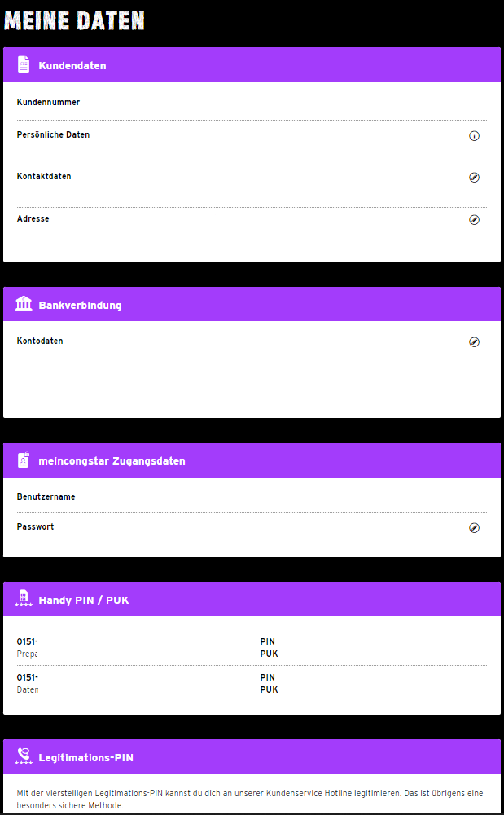The height and width of the screenshot is (815, 504).
Task: Click the Persönliche Daten info icon
Action: pyautogui.click(x=475, y=136)
